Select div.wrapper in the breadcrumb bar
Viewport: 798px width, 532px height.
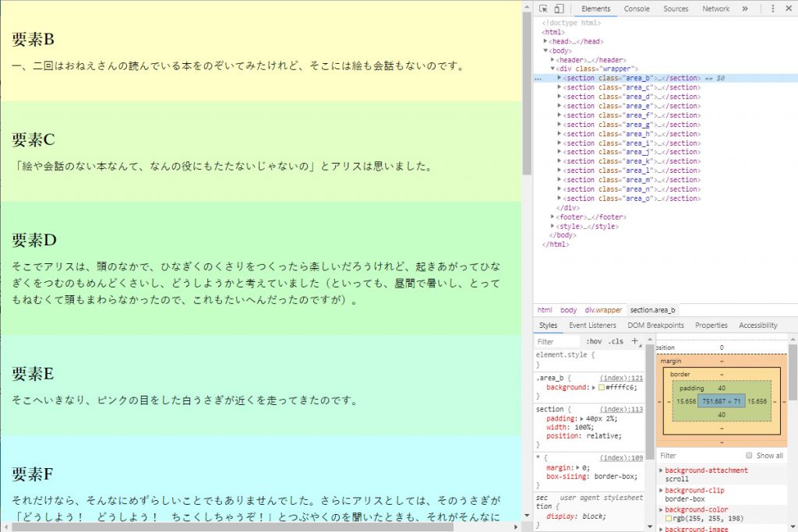pos(603,310)
